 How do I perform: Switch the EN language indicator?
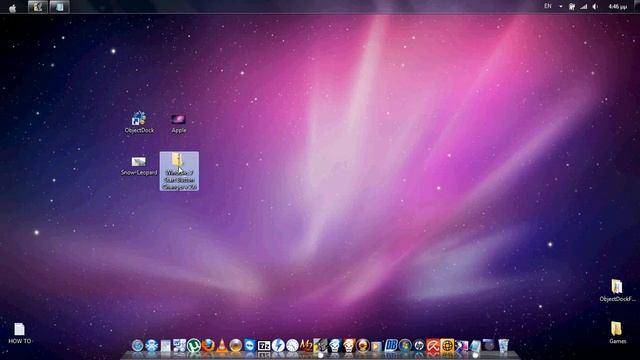[x=547, y=6]
